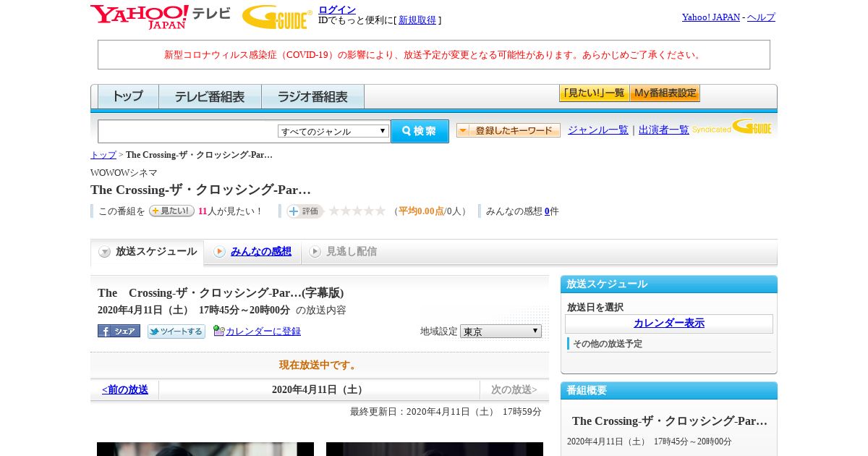868x456 pixels.
Task: Click the Syndicated G-GUIDE logo
Action: (732, 127)
